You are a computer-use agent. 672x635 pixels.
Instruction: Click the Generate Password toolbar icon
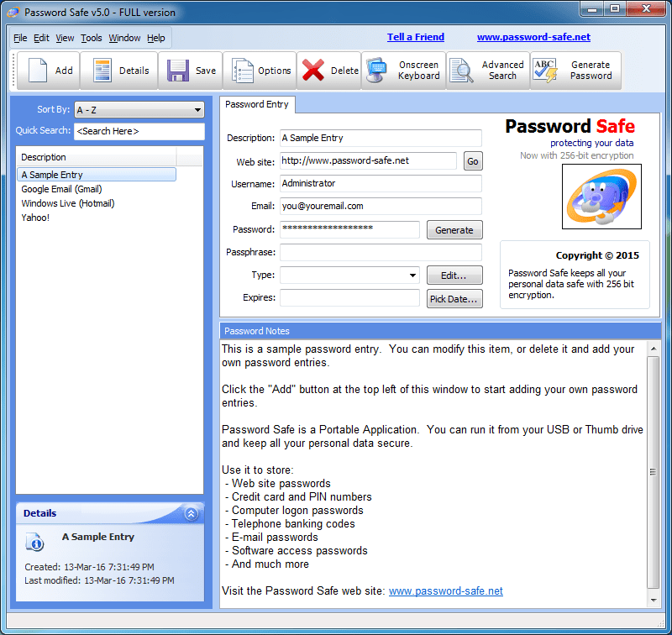click(544, 71)
